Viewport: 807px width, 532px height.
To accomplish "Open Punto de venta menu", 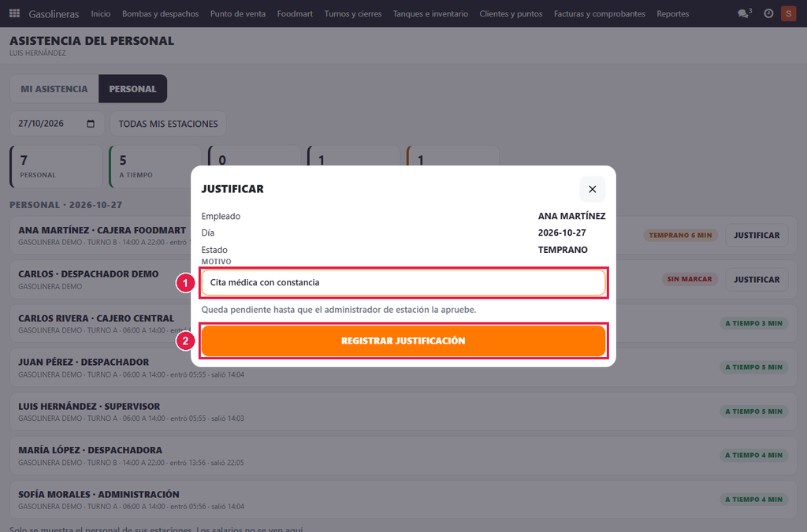I will point(238,14).
